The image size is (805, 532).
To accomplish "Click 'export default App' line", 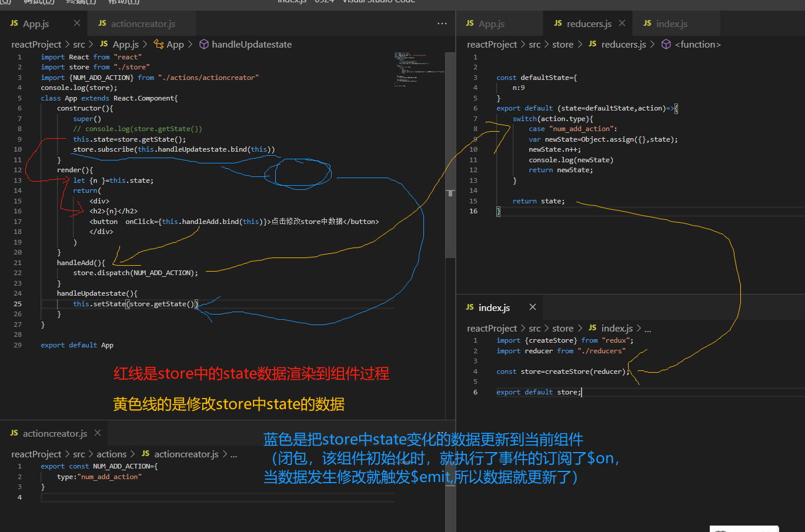I will coord(77,345).
